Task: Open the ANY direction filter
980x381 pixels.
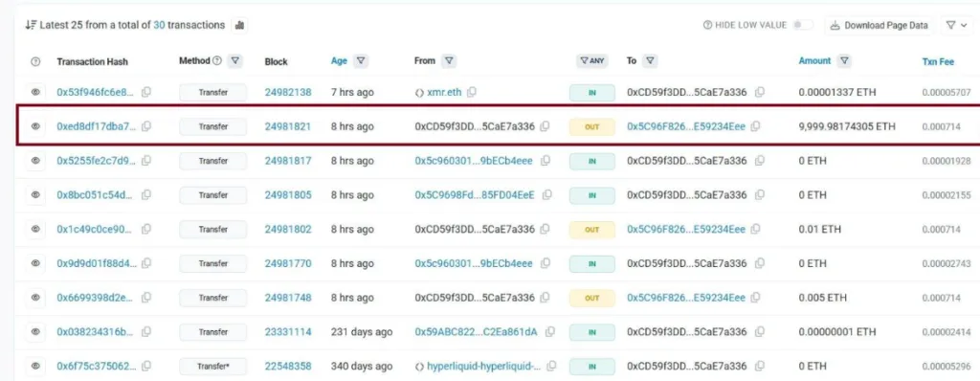Action: [x=591, y=60]
